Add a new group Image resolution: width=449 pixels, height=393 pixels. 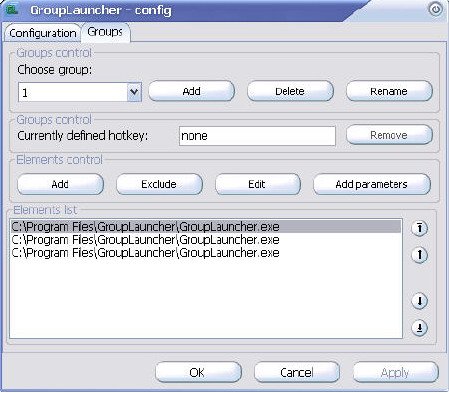192,91
